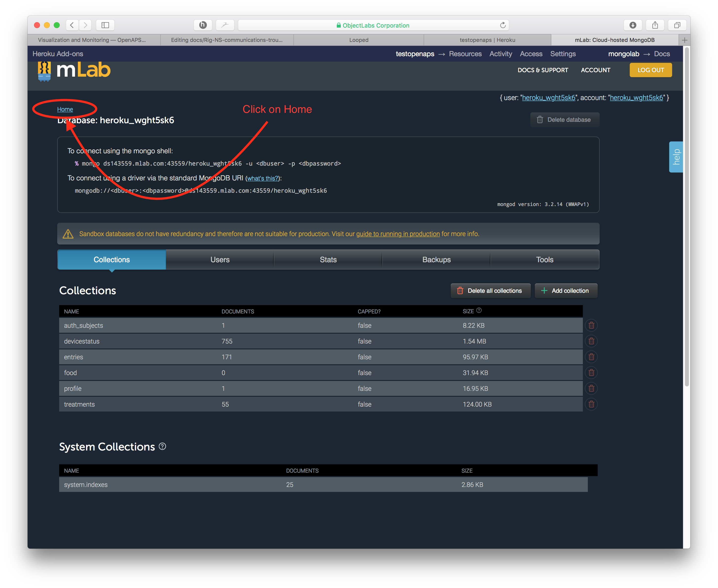Open the treatments collection row
The height and width of the screenshot is (588, 718).
[x=321, y=404]
